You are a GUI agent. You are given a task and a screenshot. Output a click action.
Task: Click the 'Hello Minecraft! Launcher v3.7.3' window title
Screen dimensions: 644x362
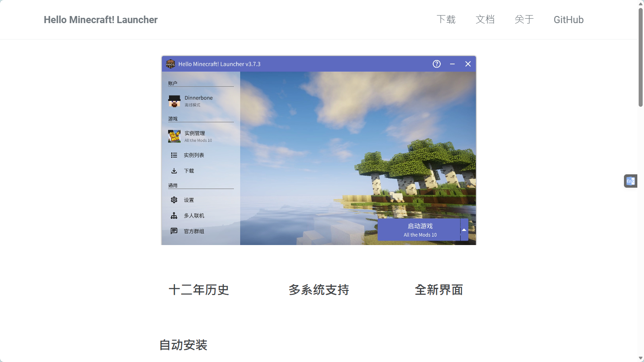219,64
